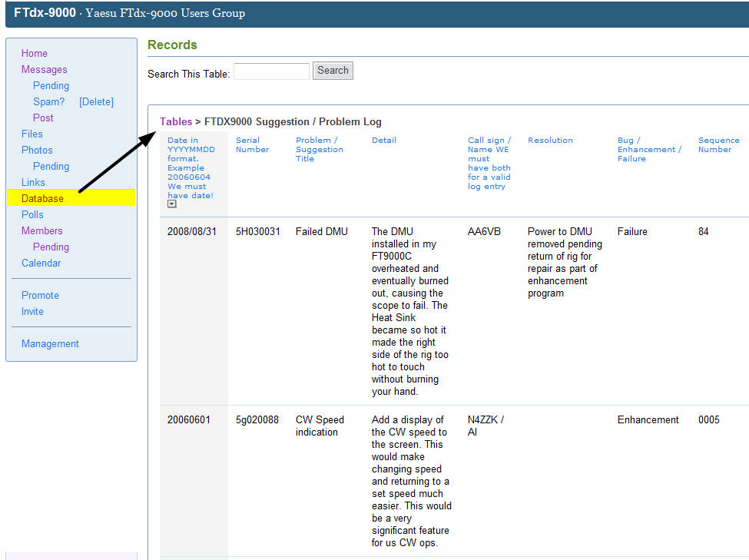This screenshot has width=749, height=560.
Task: Select the highlighted Database menu item
Action: tap(71, 198)
